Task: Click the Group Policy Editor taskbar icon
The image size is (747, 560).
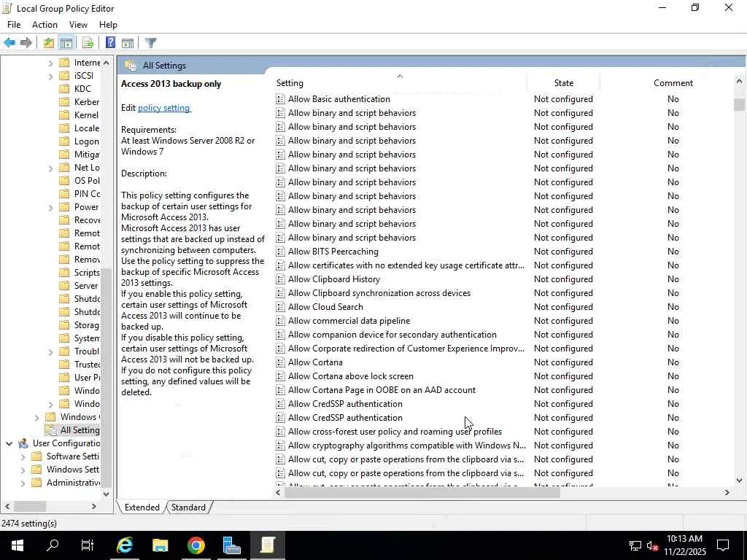Action: (x=267, y=545)
